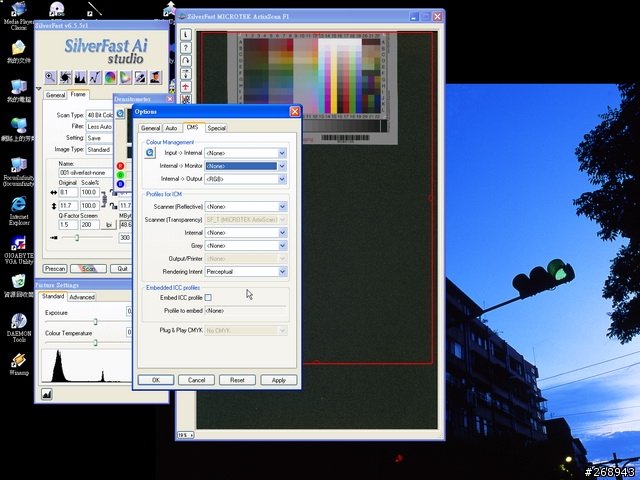Click the lpi unit button
This screenshot has width=640, height=480.
(x=109, y=225)
